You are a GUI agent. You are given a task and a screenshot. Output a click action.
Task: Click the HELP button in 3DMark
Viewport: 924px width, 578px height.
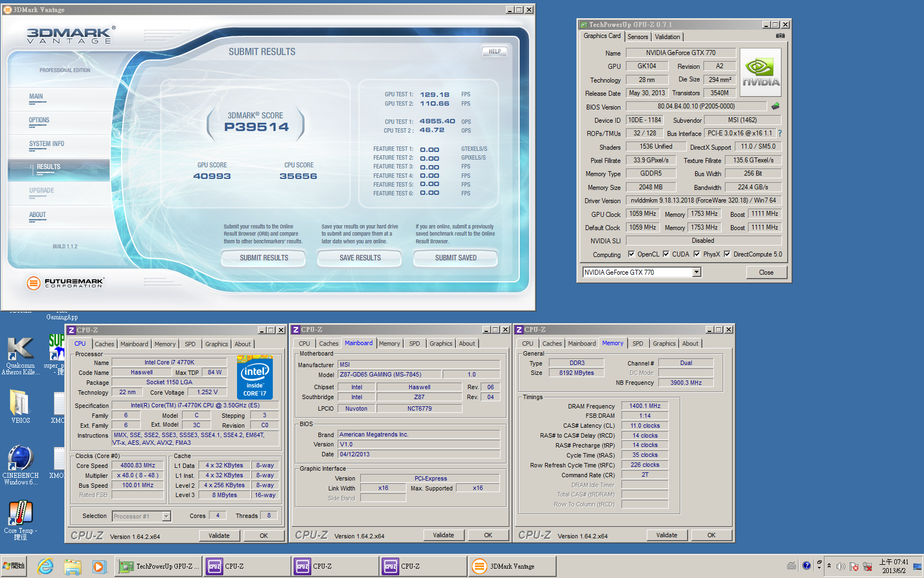pyautogui.click(x=494, y=51)
